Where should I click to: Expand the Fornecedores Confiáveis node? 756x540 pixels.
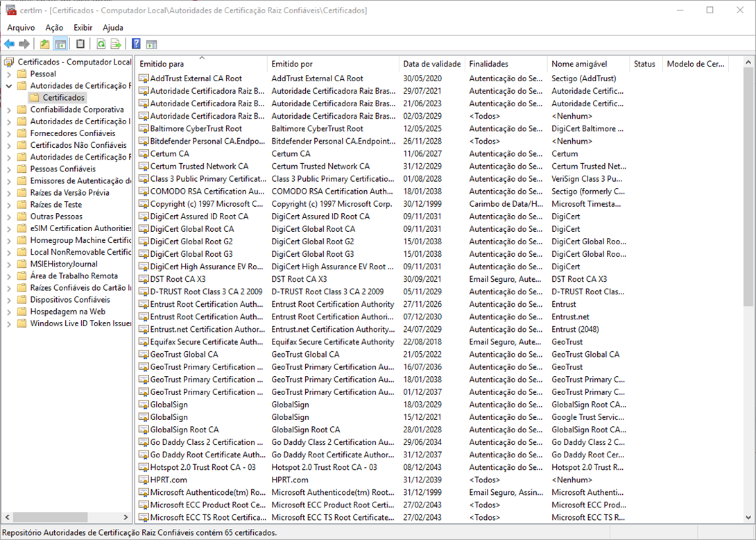[x=9, y=134]
